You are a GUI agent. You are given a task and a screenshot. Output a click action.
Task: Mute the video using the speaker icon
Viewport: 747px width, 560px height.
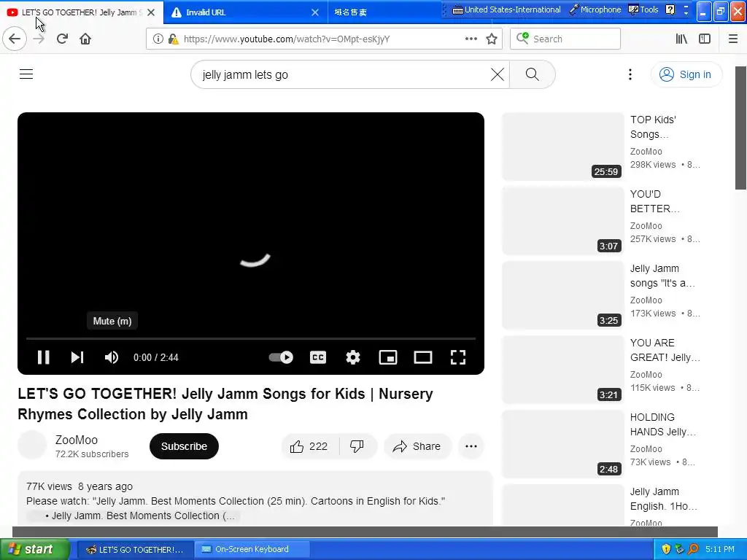coord(112,357)
